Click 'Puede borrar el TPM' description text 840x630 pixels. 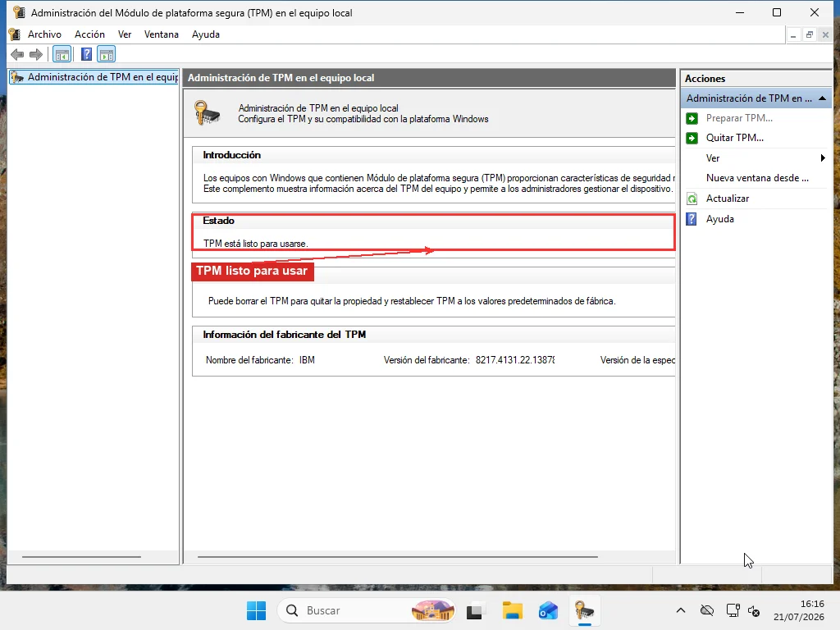coord(412,301)
